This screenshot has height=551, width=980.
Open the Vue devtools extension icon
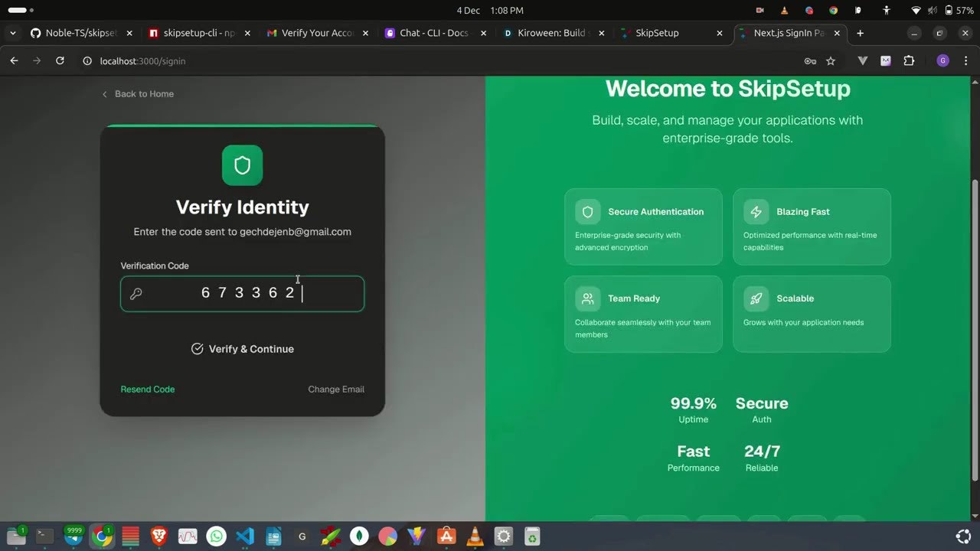coord(863,61)
